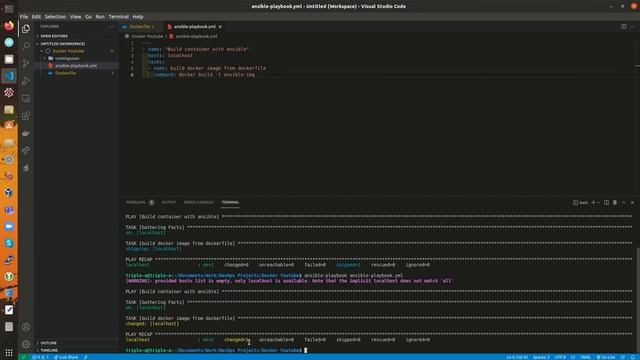
Task: Click Docker Youtube breadcrumb segment
Action: 147,36
